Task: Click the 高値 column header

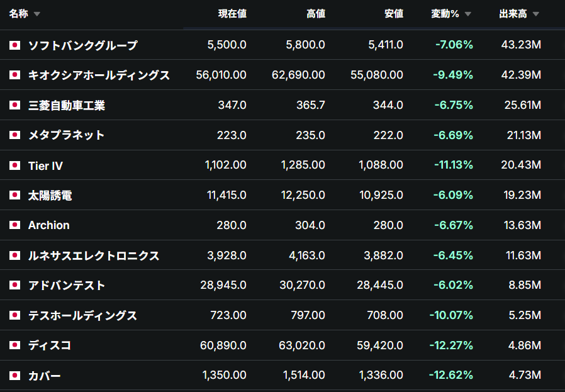Action: (x=316, y=14)
